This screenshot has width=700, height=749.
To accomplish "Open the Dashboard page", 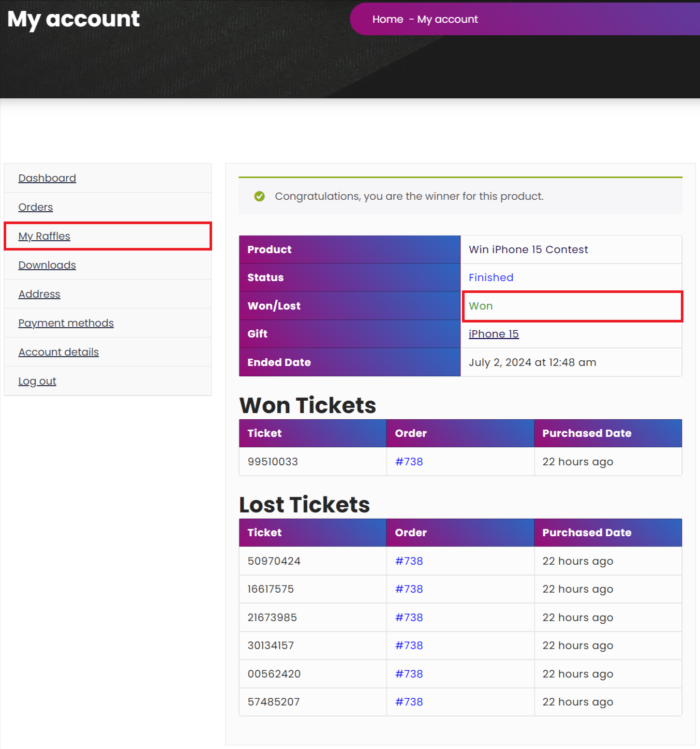I will click(47, 178).
